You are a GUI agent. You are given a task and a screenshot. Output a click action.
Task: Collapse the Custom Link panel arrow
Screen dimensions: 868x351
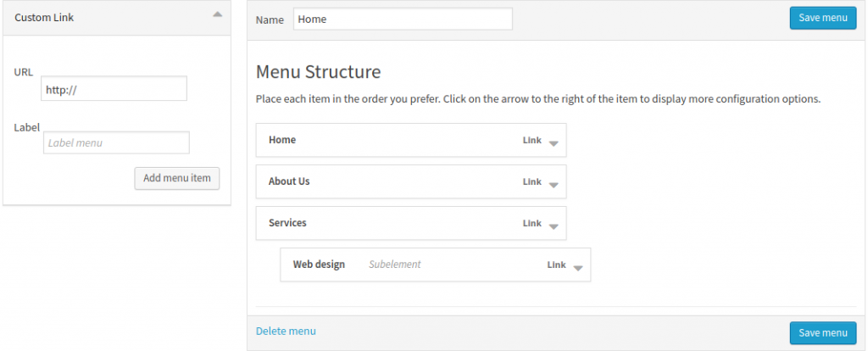(218, 15)
